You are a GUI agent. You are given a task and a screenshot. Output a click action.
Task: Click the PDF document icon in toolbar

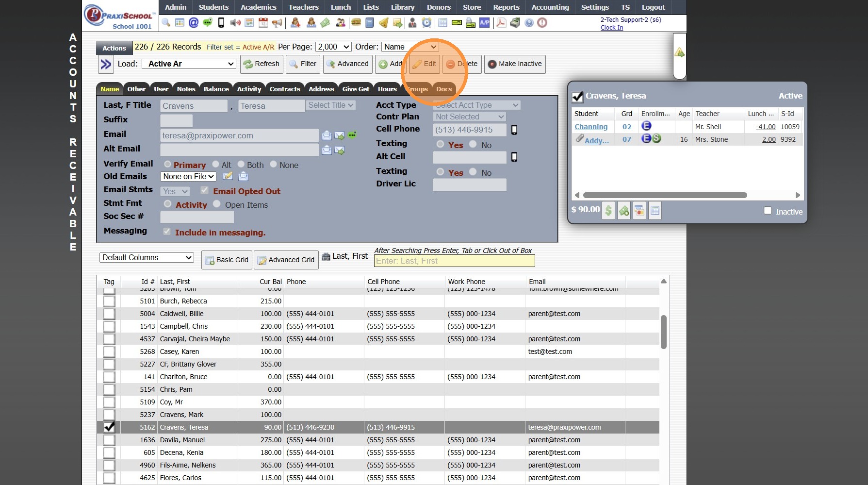[501, 22]
